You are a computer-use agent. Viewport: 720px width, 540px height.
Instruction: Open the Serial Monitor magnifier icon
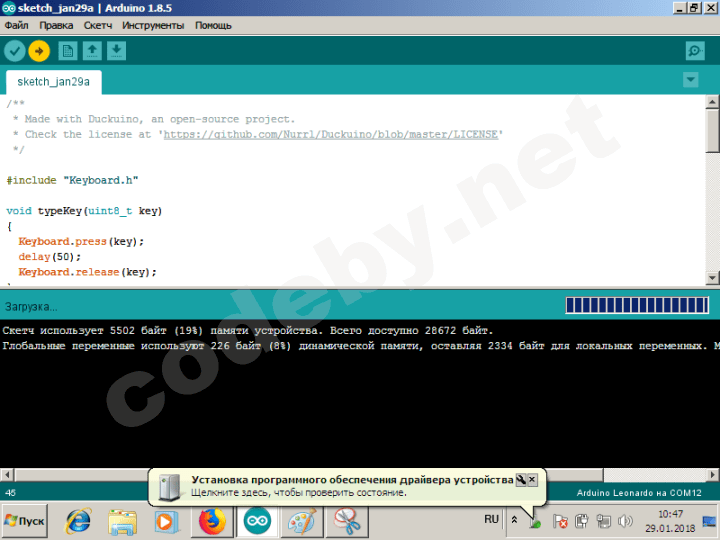[x=695, y=51]
